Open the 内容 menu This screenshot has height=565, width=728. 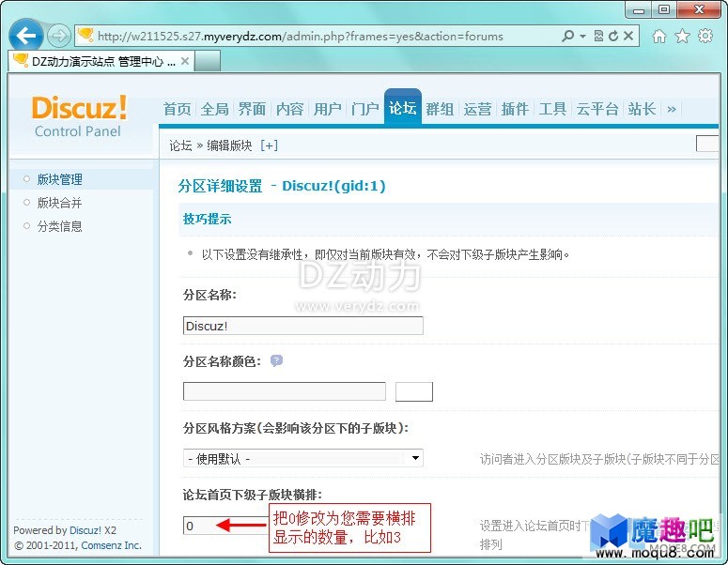click(x=289, y=109)
